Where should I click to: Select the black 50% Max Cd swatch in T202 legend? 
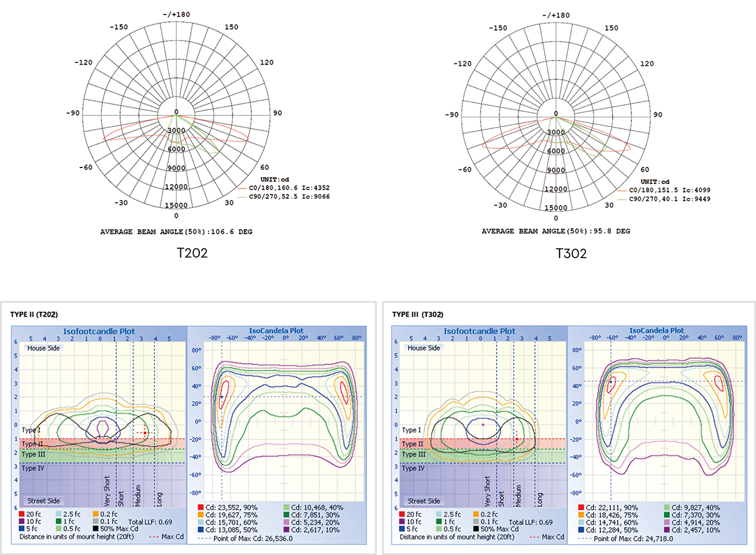[x=96, y=528]
